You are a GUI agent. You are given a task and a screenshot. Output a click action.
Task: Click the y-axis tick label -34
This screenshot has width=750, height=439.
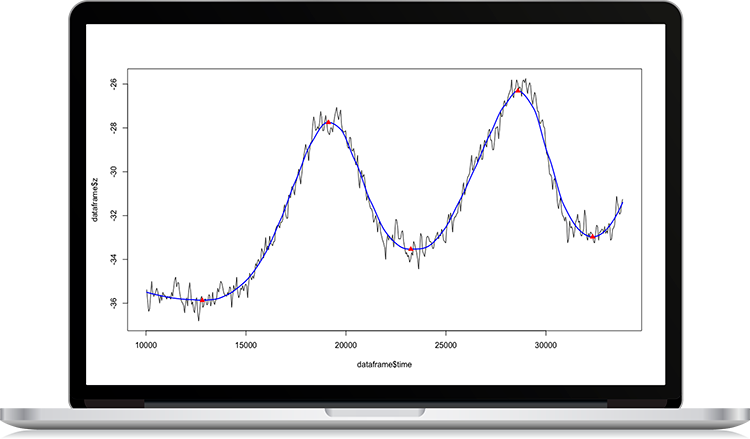click(x=113, y=259)
